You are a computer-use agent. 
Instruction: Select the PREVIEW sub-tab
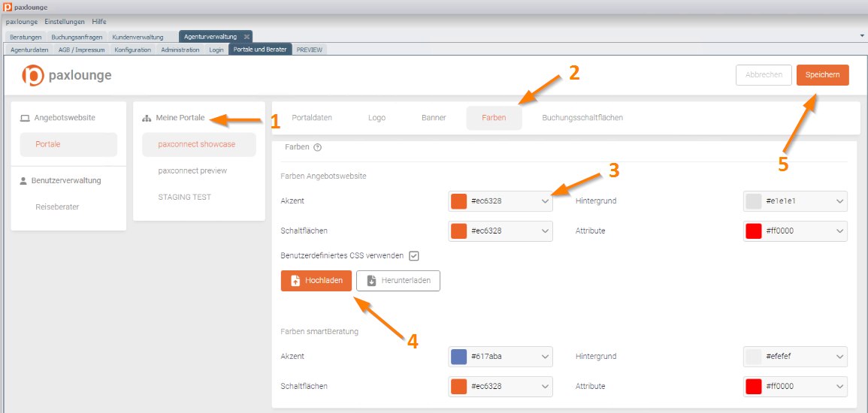[310, 50]
